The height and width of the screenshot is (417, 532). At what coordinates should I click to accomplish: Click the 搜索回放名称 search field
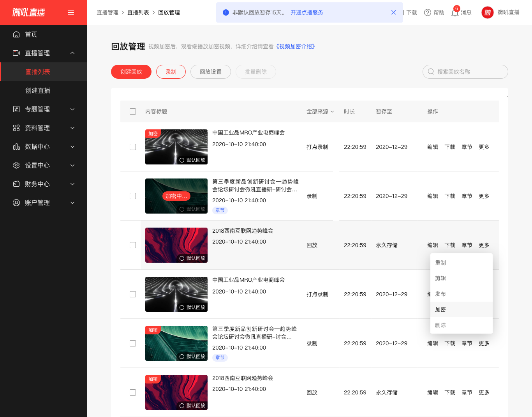[465, 72]
